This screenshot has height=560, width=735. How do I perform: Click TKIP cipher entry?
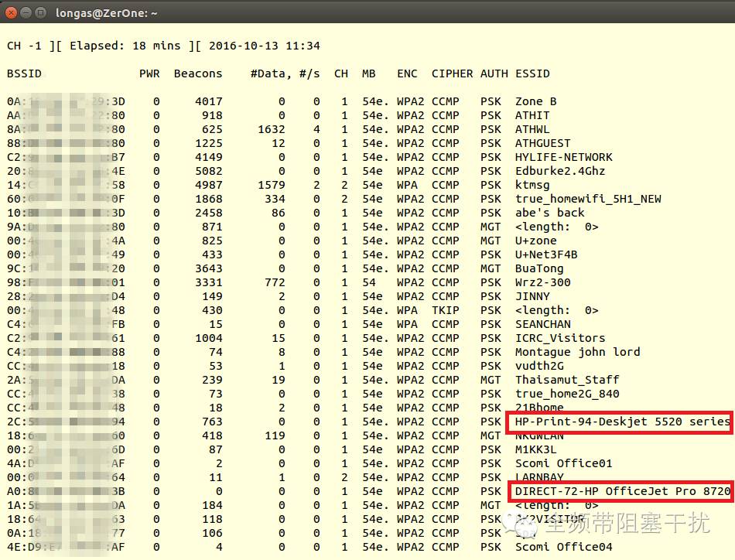click(446, 310)
